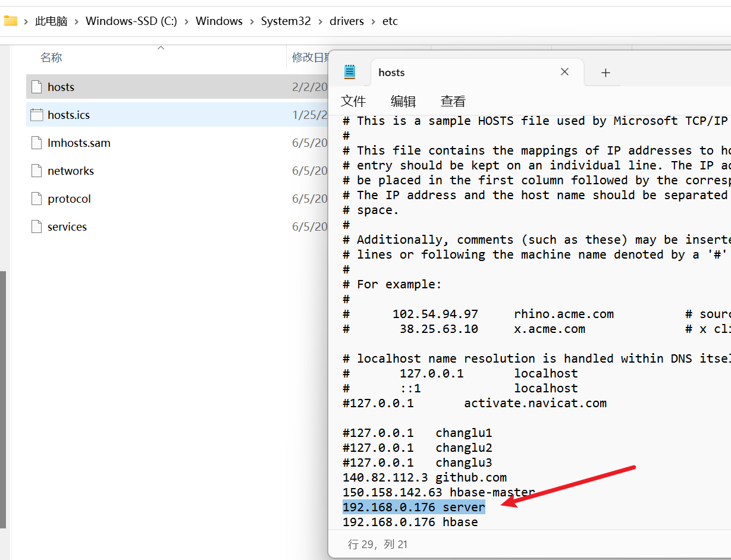Expand the chevron before 此电脑 in the address bar
Viewport: 731px width, 560px height.
26,21
